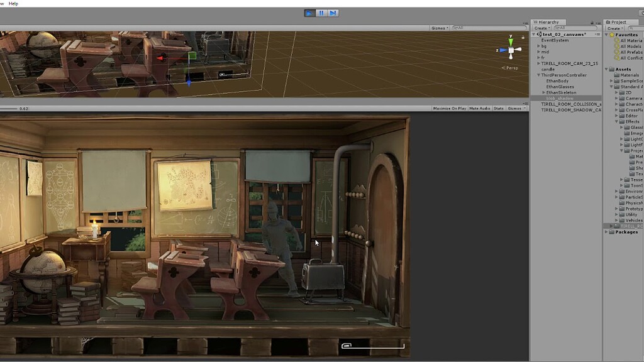Enable Mute Audio in the Game view
Screen dimensions: 644x362
480,108
